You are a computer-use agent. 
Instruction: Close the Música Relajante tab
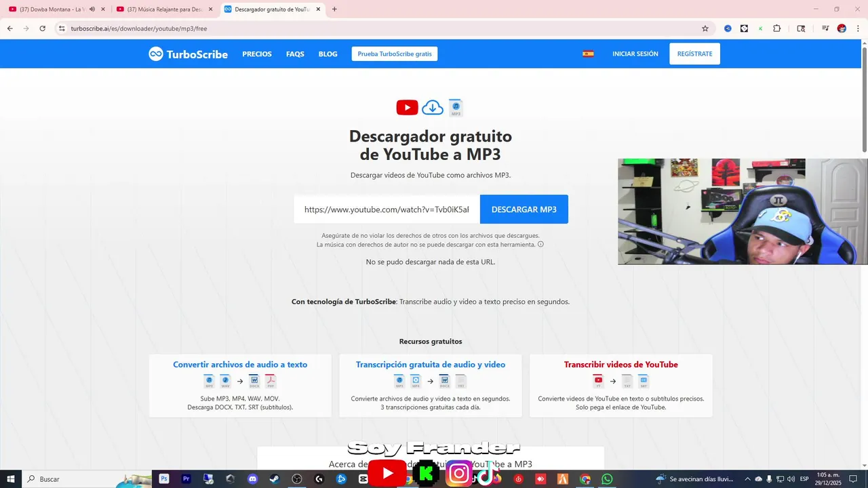(x=210, y=9)
